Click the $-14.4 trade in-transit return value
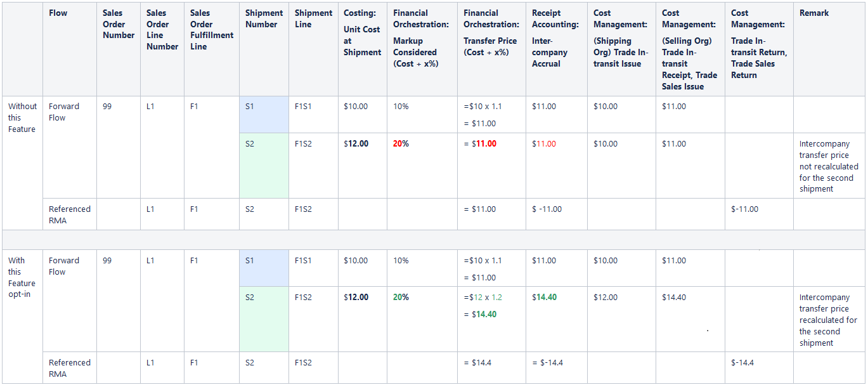The height and width of the screenshot is (387, 868). [x=742, y=362]
